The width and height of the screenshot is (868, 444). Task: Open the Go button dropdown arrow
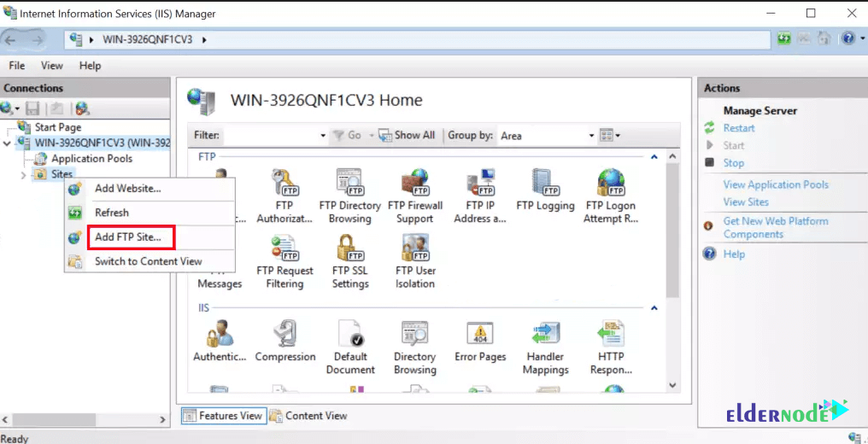[x=371, y=136]
